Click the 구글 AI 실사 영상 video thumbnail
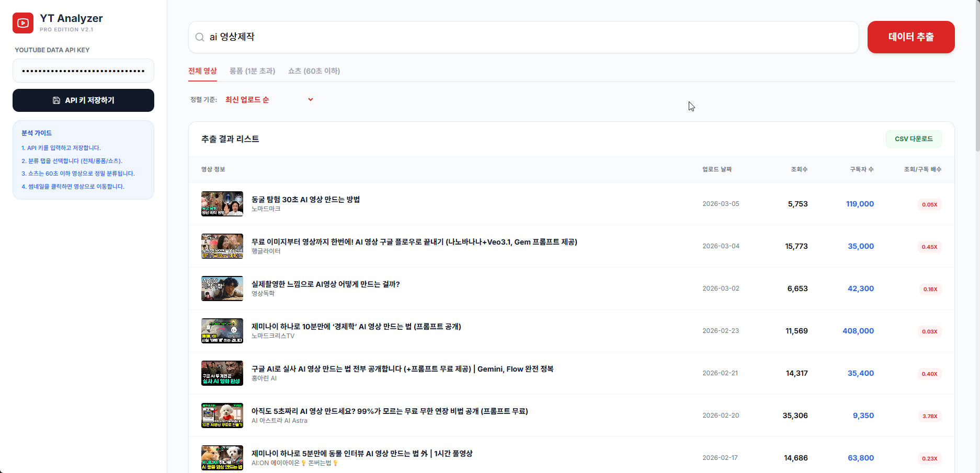 (222, 373)
